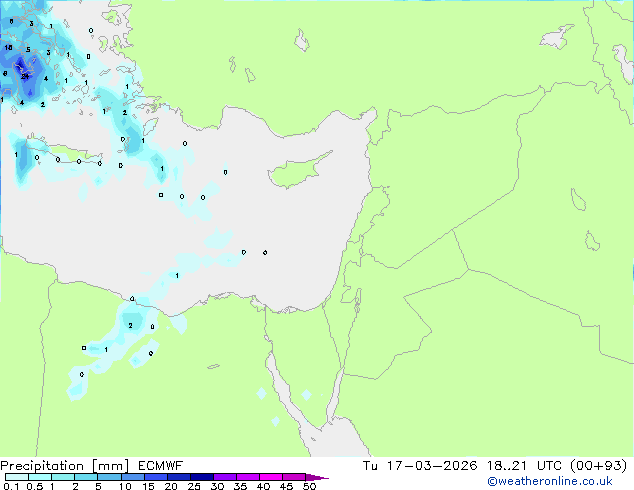This screenshot has height=490, width=634.
Task: Click the legend label "45"
Action: coord(286,486)
